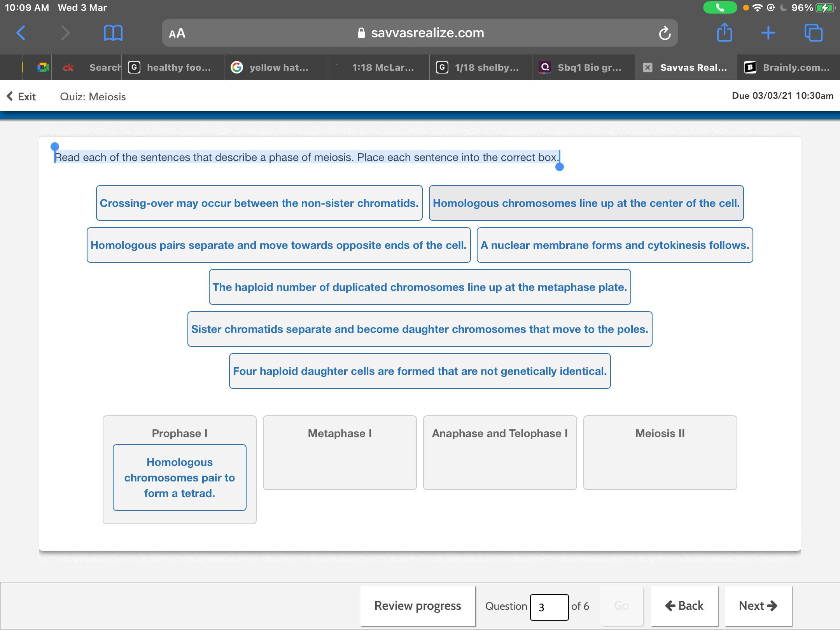Image resolution: width=840 pixels, height=630 pixels.
Task: Tap the Safari back arrow icon
Action: [21, 33]
